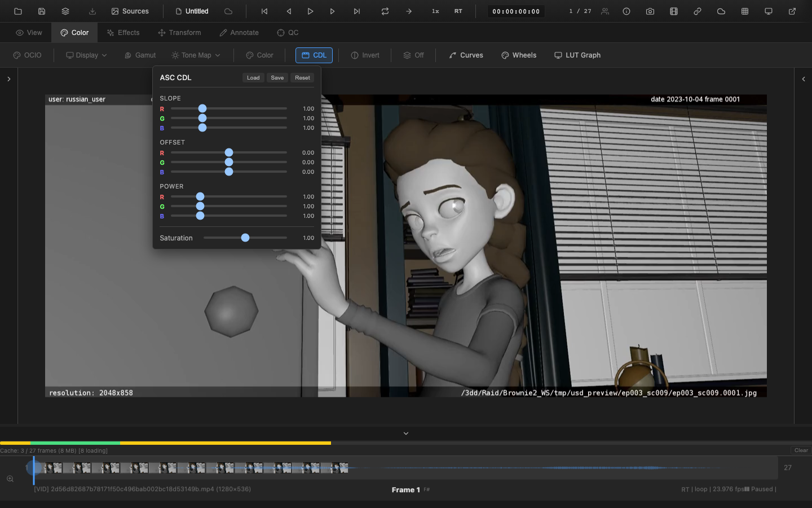Toggle the CDL panel button
The image size is (812, 508).
click(x=314, y=55)
